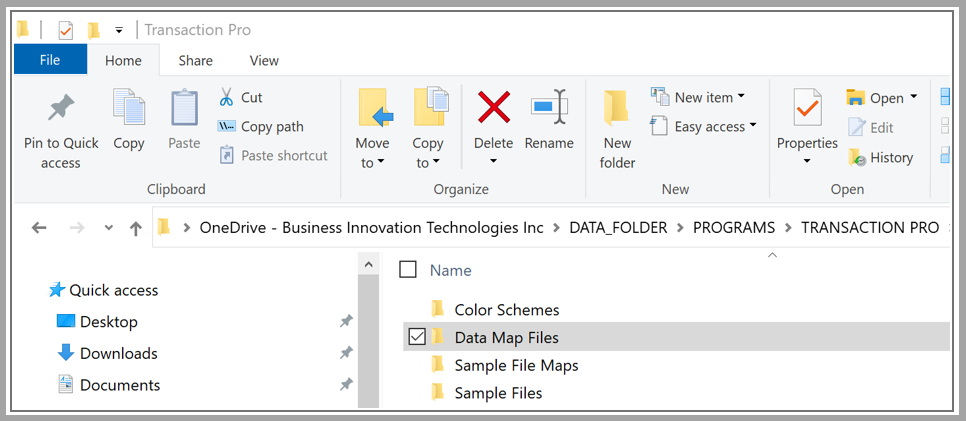Screen dimensions: 966x421
Task: Go up one folder level arrow
Action: [136, 229]
